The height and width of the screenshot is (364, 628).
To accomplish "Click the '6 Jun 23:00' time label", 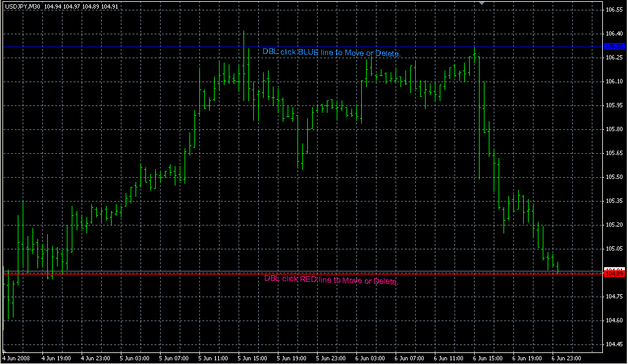I will [566, 358].
